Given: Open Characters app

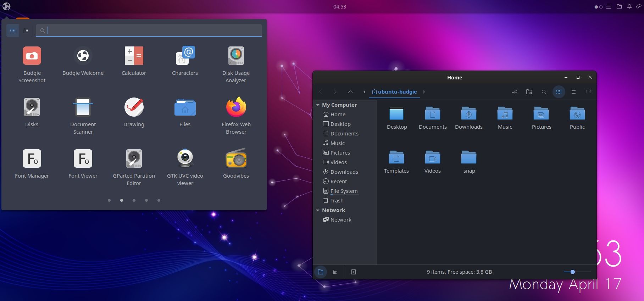Looking at the screenshot, I should pyautogui.click(x=185, y=61).
